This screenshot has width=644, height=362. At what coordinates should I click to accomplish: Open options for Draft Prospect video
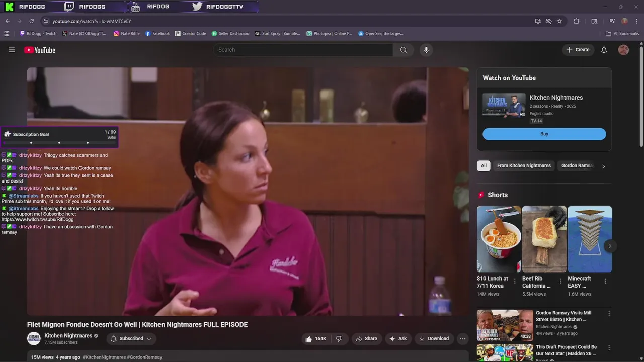[x=609, y=348]
